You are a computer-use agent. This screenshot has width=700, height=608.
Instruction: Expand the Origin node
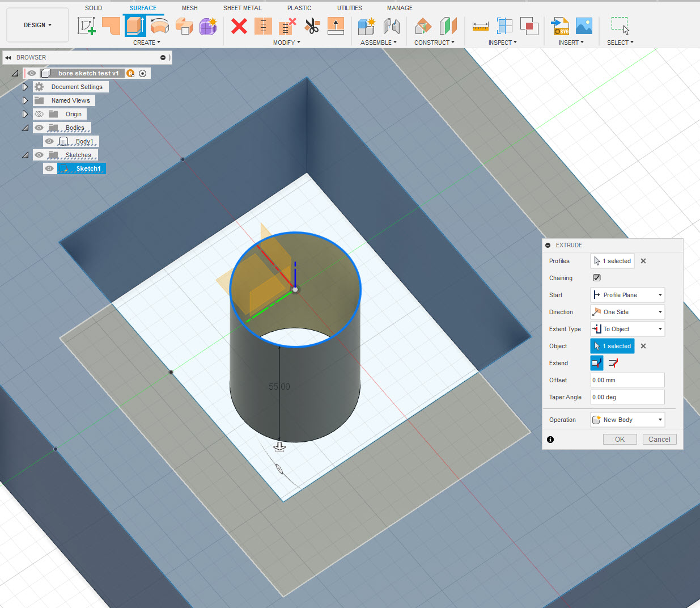(x=25, y=114)
